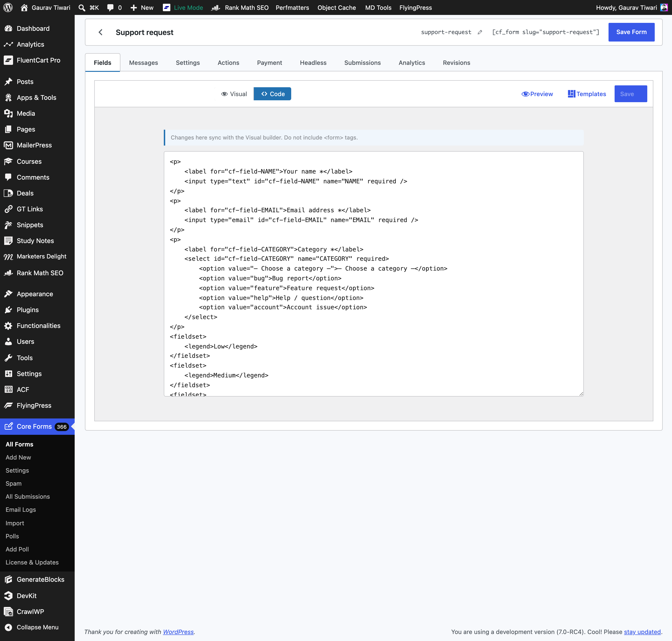Click the pencil icon to edit slug
This screenshot has width=672, height=641.
(x=480, y=32)
